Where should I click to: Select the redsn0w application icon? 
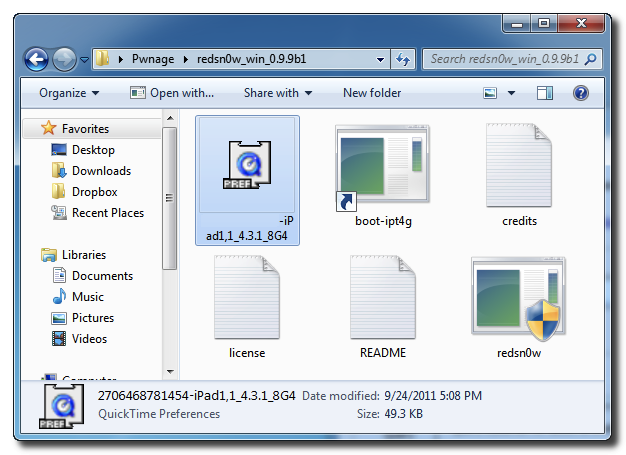pyautogui.click(x=519, y=299)
